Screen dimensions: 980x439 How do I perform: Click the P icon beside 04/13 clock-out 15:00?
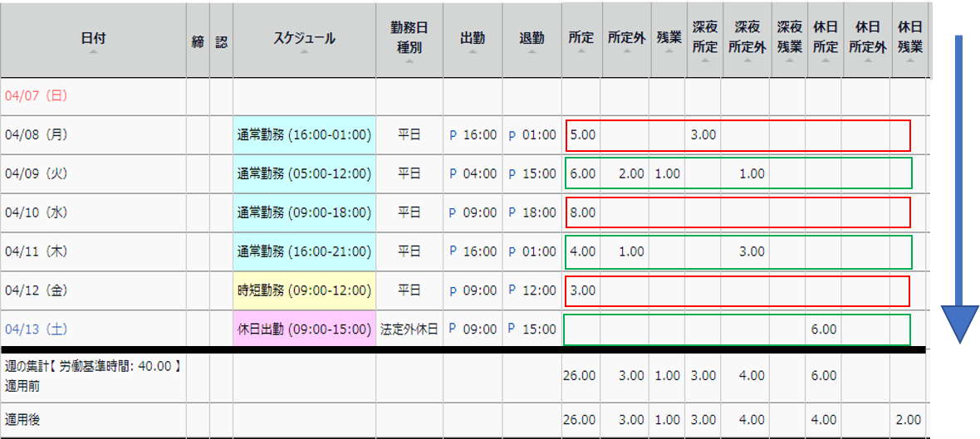[512, 330]
